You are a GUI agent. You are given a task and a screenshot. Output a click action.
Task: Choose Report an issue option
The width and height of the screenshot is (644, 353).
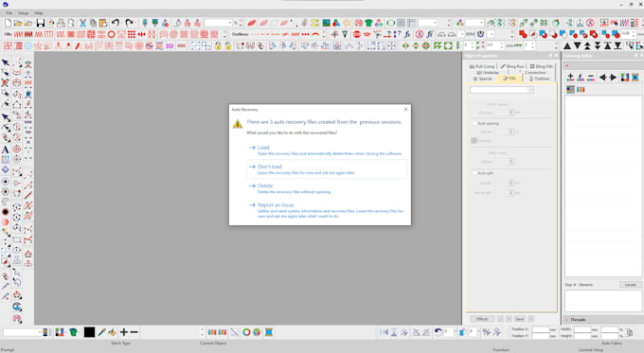(327, 210)
